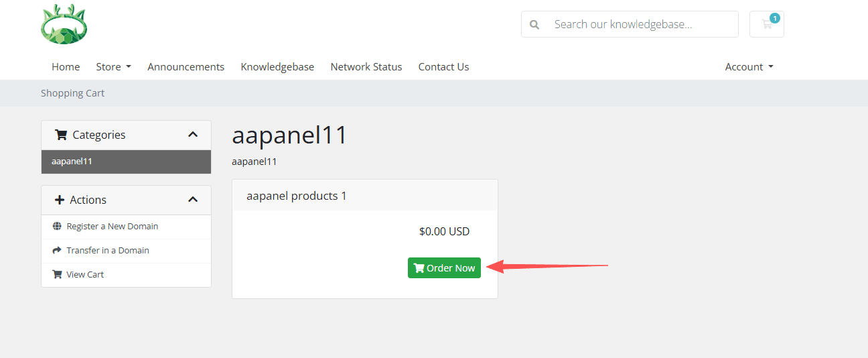Expand the Account dropdown menu

pyautogui.click(x=749, y=67)
